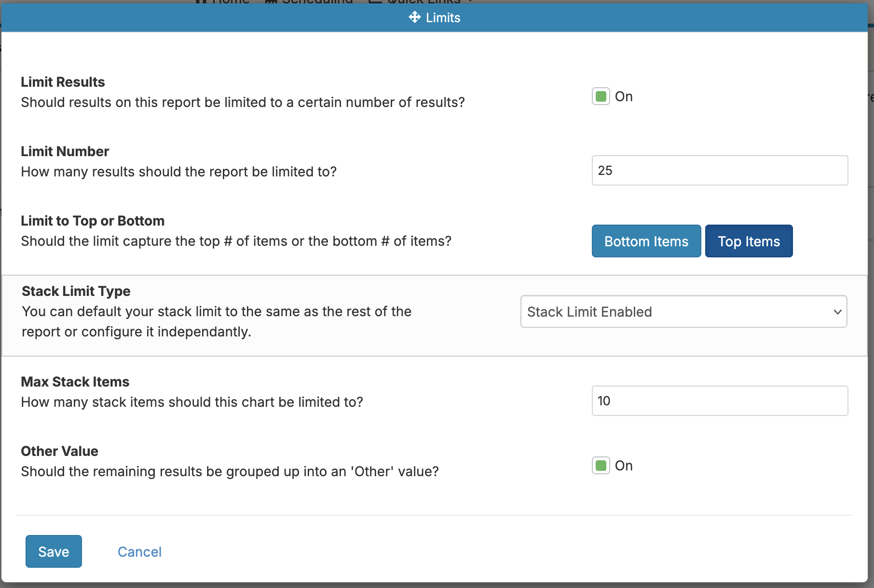Click the Limits dialog title text
874x588 pixels.
tap(443, 18)
